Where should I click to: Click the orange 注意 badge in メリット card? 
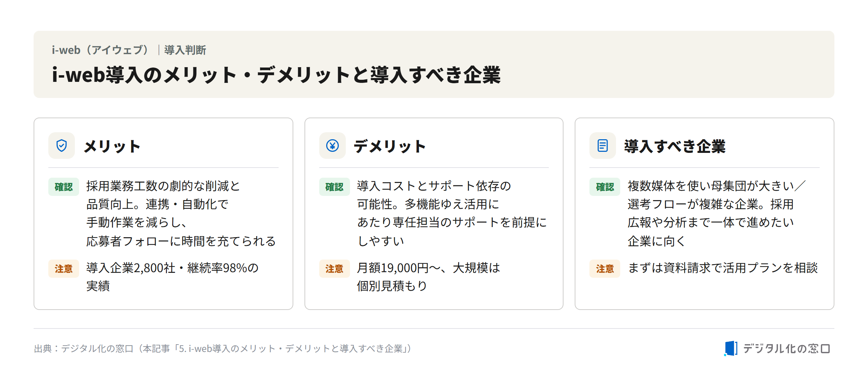pos(64,269)
